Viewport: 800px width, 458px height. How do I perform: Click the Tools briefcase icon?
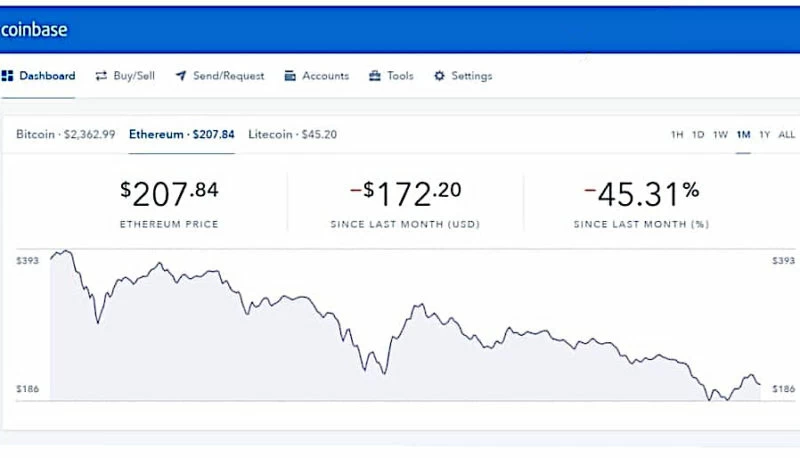375,76
